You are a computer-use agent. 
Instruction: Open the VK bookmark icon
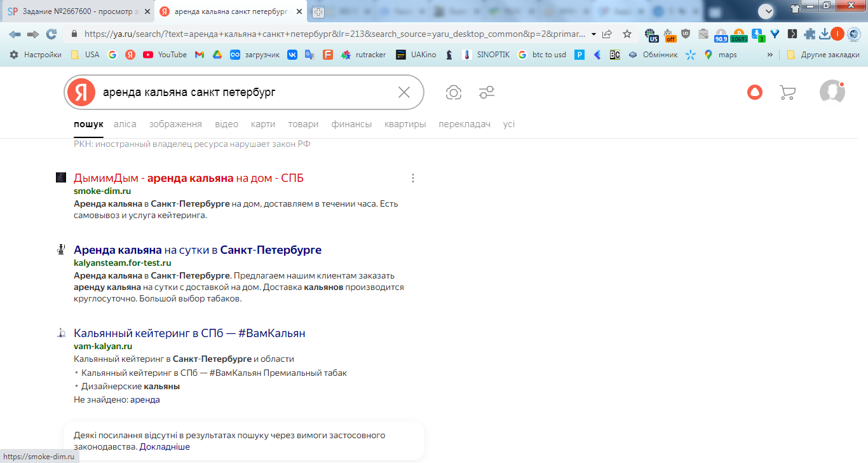pos(292,55)
